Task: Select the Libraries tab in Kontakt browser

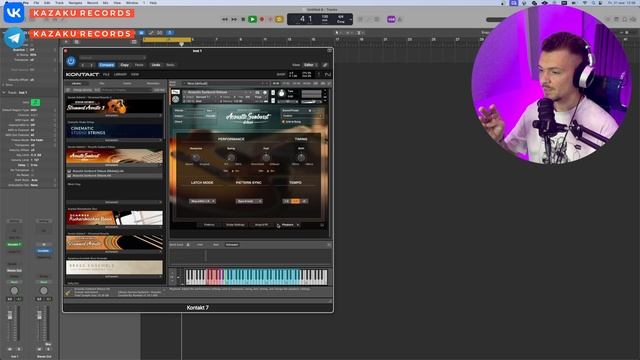Action: (x=76, y=84)
